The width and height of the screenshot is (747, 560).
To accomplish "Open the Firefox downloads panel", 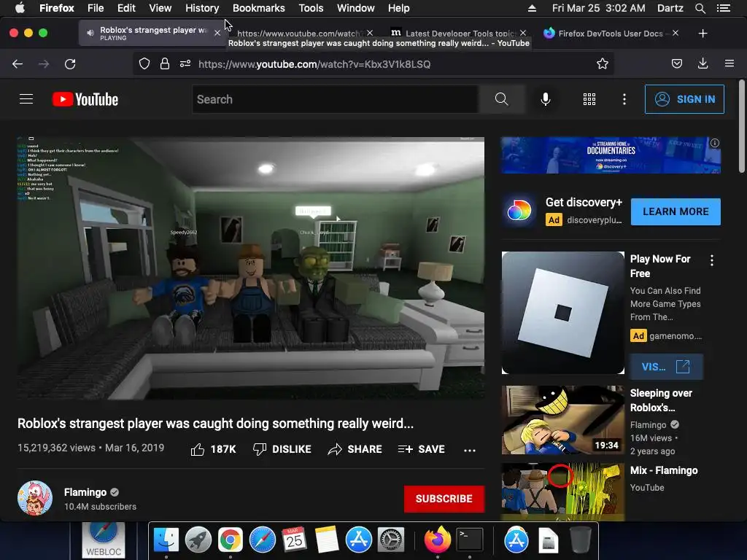I will [703, 63].
